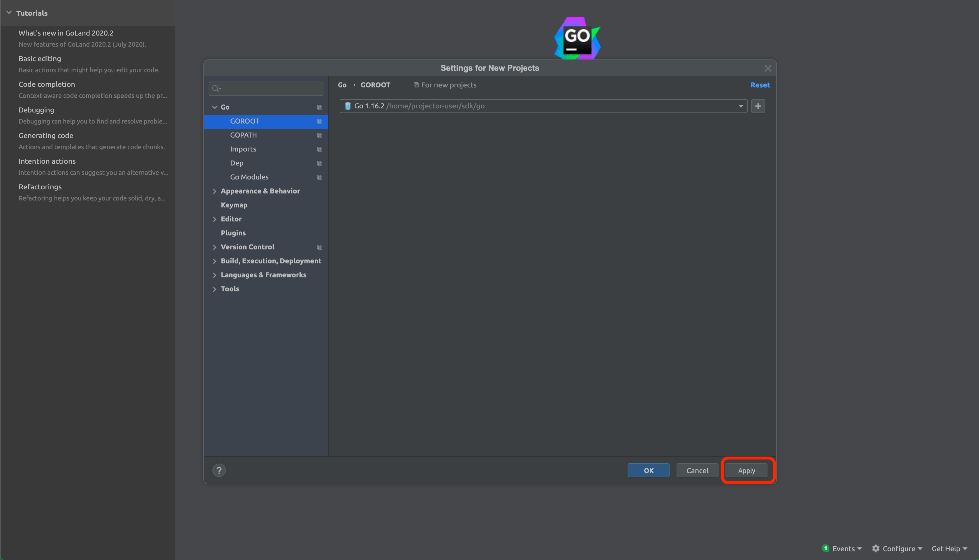Click the project-level icon beside Dep

click(319, 163)
